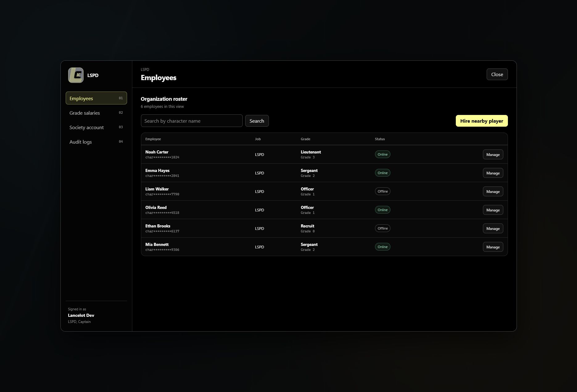Click the 6 employees in this view text
The height and width of the screenshot is (392, 577).
[x=162, y=106]
